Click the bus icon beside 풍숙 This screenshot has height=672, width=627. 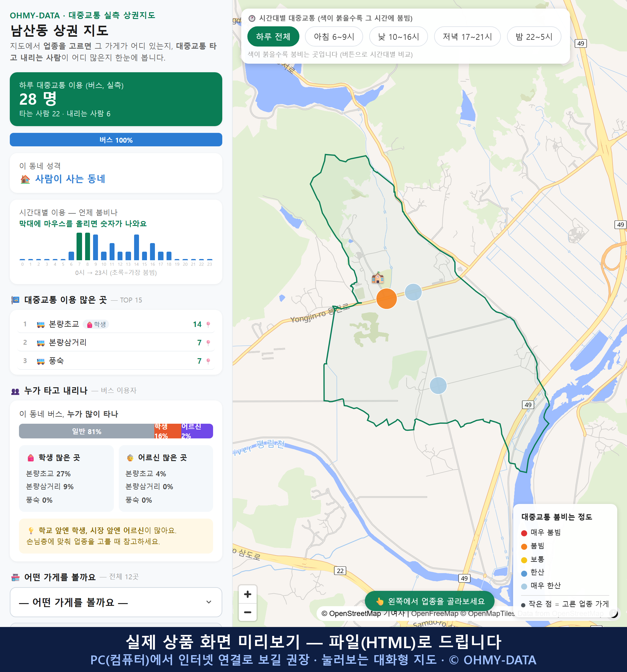[x=40, y=361]
